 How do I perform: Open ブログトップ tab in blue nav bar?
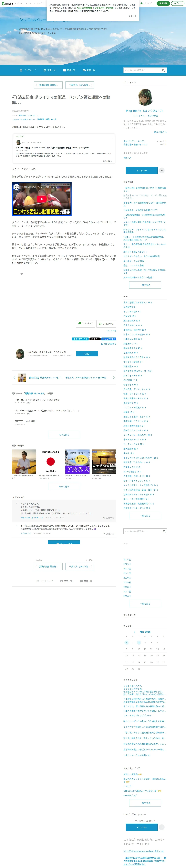point(28,70)
